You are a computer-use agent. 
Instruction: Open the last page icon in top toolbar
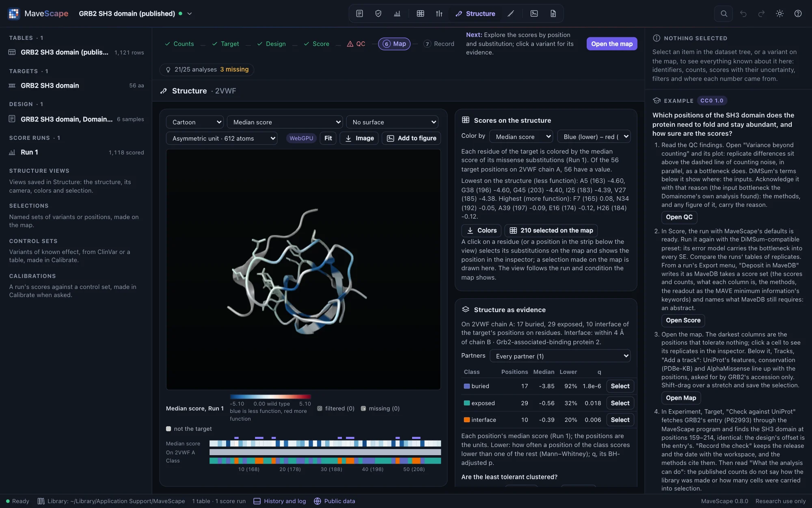point(553,13)
